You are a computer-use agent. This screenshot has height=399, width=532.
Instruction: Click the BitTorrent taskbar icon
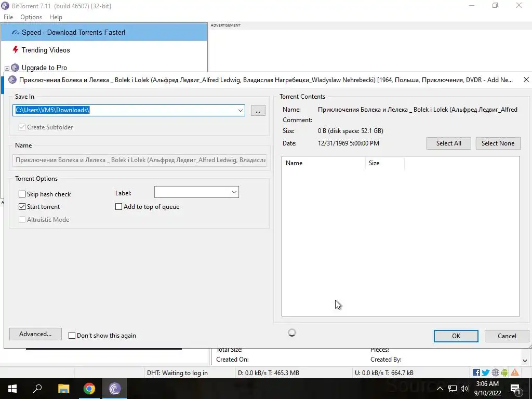pos(115,389)
